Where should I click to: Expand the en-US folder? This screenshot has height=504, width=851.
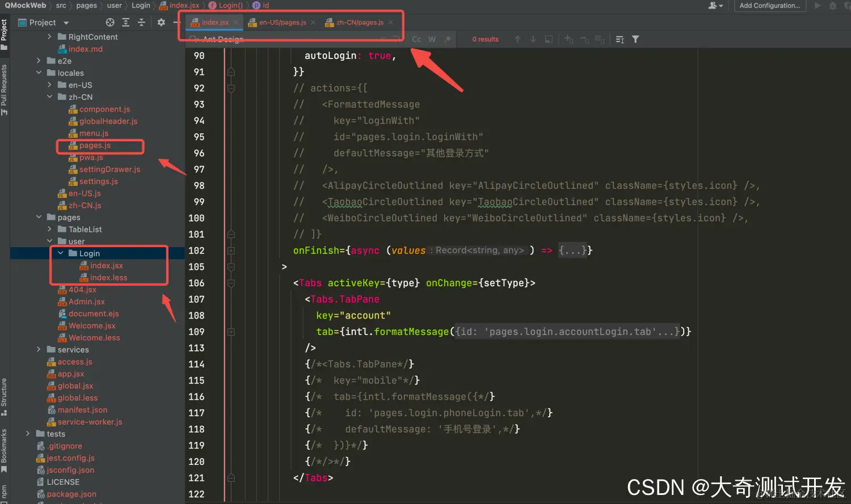coord(49,85)
